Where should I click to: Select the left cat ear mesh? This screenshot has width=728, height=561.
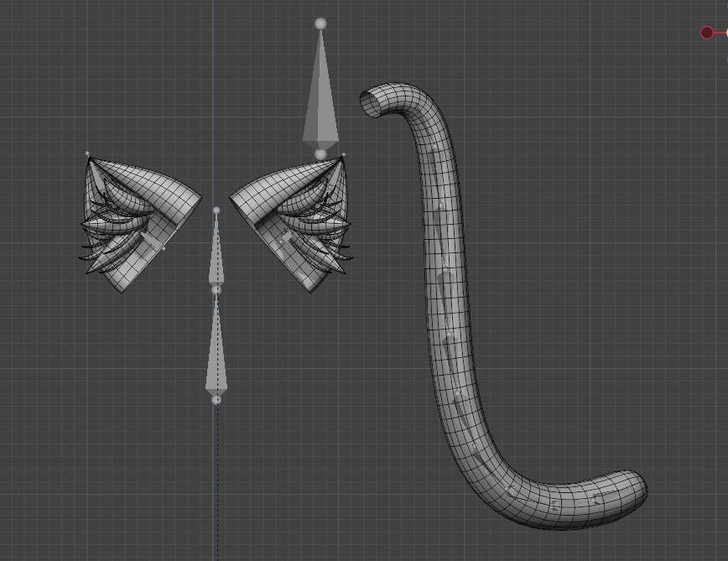pyautogui.click(x=139, y=223)
